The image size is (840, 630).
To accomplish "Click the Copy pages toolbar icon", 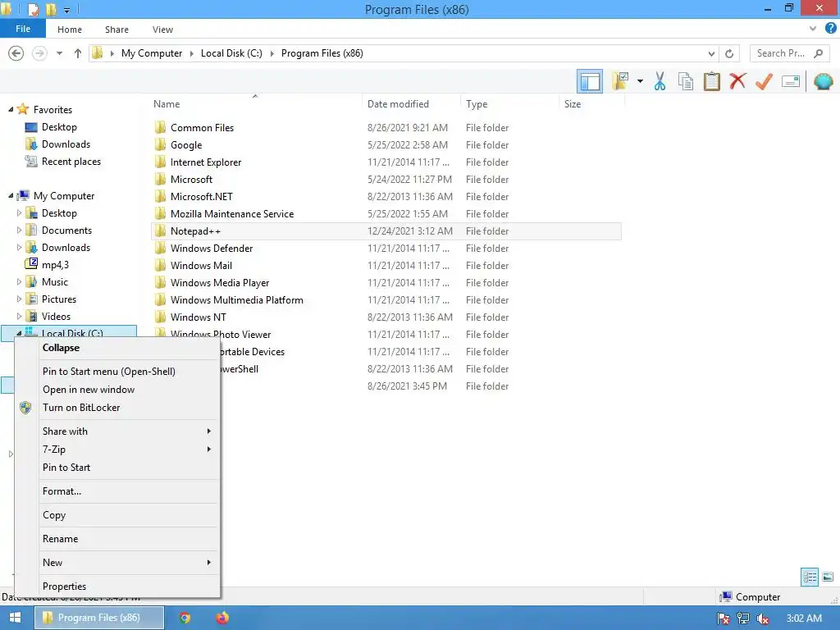I will [x=686, y=81].
